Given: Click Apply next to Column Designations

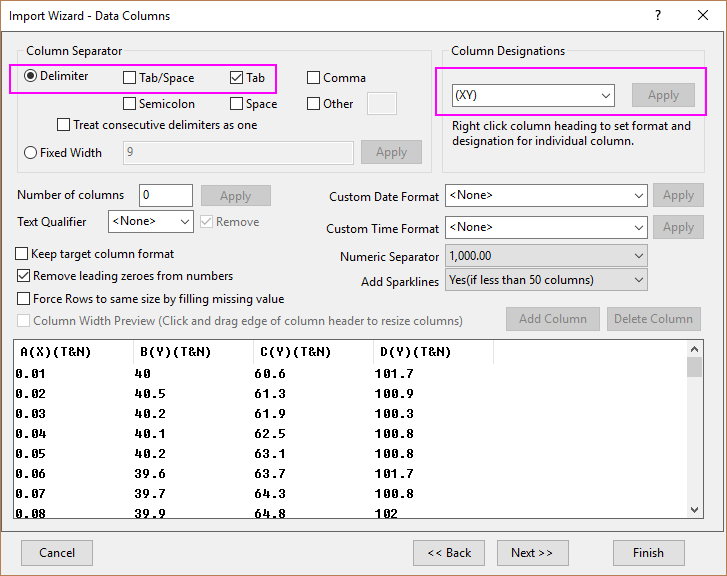Looking at the screenshot, I should [663, 95].
